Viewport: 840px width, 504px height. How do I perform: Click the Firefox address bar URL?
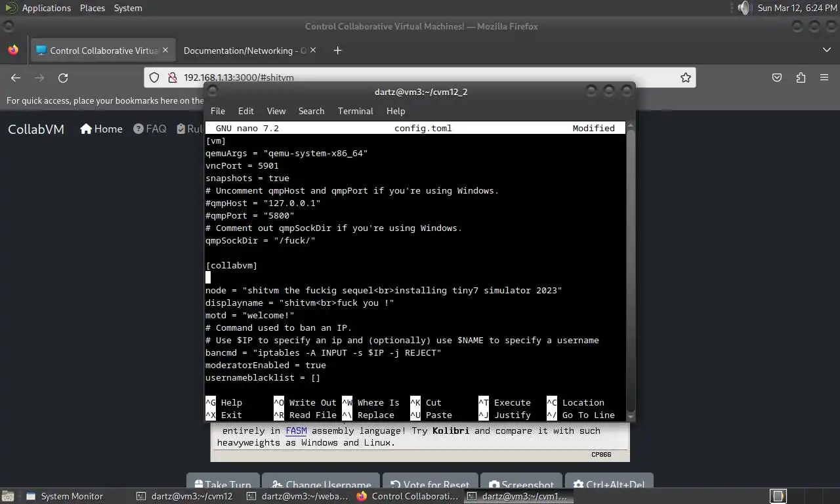[238, 77]
